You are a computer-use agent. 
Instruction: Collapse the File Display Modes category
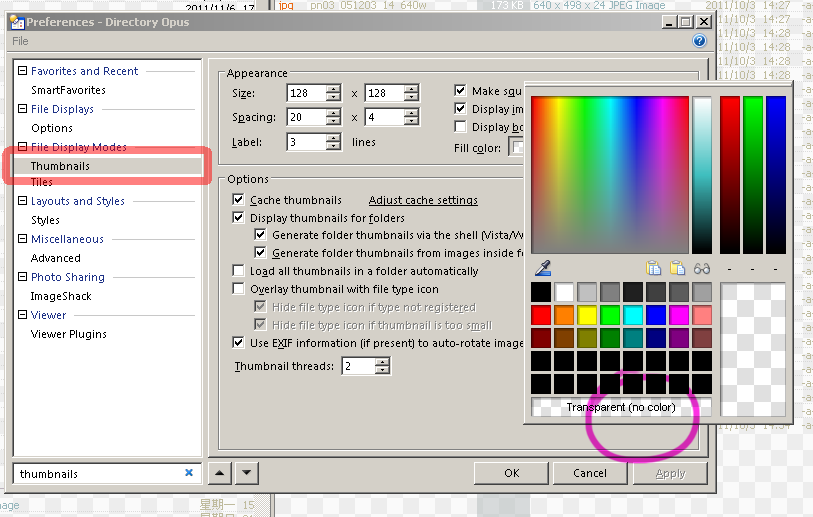(x=22, y=147)
